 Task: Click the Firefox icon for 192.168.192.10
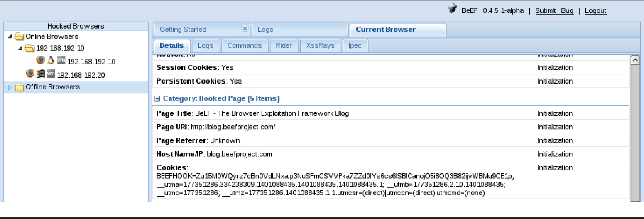(x=40, y=60)
